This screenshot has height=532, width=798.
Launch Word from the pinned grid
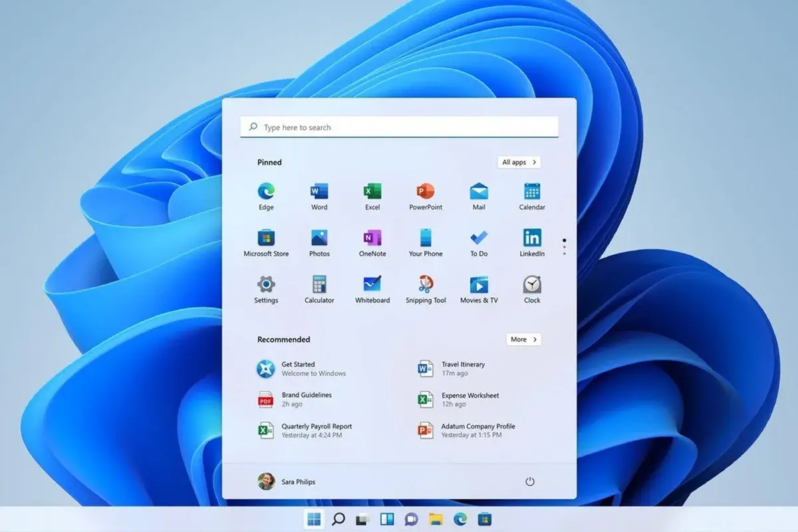pyautogui.click(x=319, y=197)
